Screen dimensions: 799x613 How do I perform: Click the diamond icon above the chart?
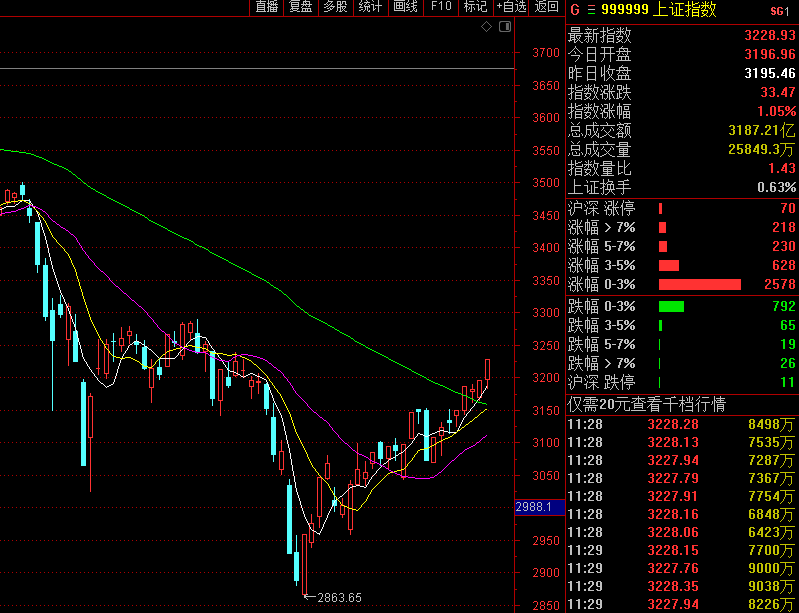pyautogui.click(x=486, y=26)
